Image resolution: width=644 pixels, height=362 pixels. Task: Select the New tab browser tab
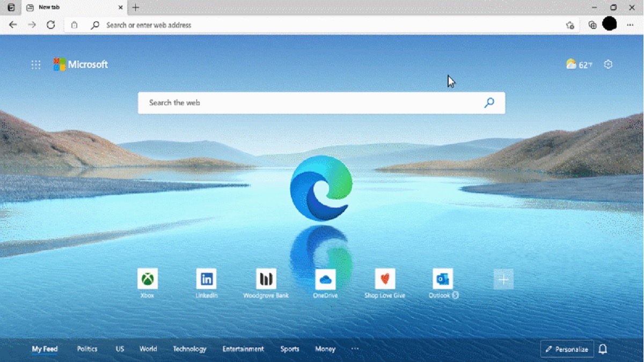pyautogui.click(x=74, y=8)
